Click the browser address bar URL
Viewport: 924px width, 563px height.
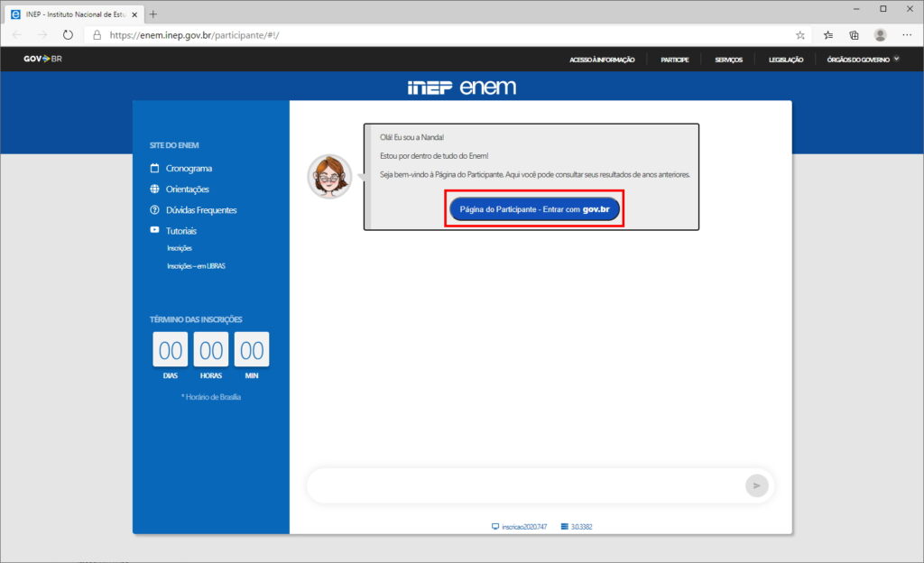(195, 35)
